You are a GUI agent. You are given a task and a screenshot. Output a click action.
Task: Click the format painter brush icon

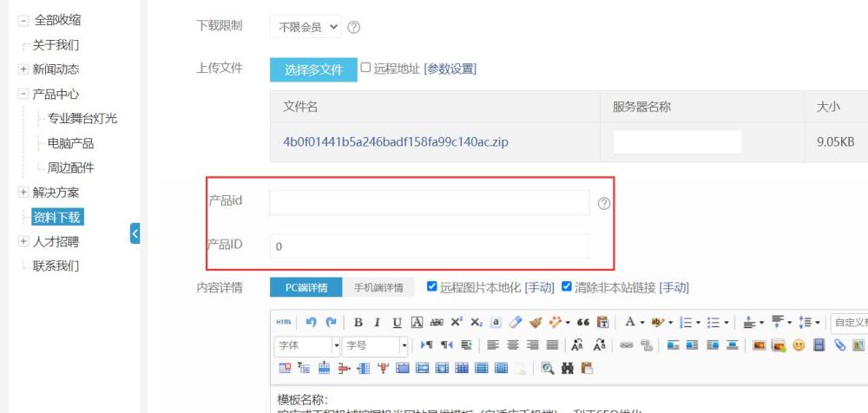536,322
